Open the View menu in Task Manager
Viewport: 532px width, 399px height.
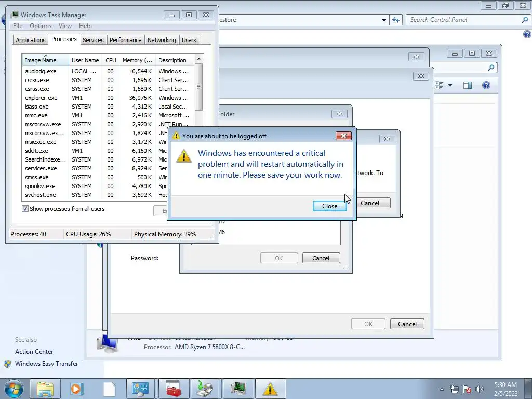(65, 26)
